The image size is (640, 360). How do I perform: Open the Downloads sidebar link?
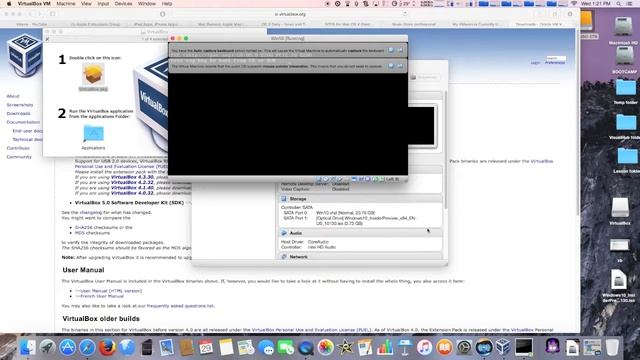click(18, 113)
